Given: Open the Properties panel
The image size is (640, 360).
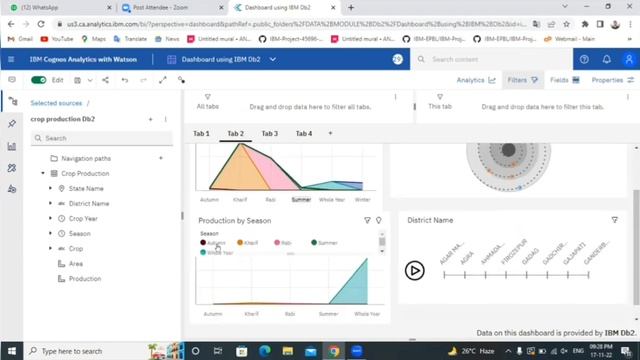Looking at the screenshot, I should click(613, 80).
